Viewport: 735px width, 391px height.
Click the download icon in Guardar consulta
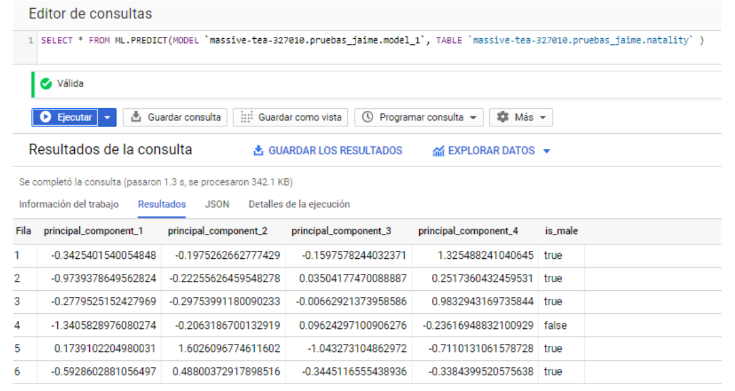click(136, 117)
